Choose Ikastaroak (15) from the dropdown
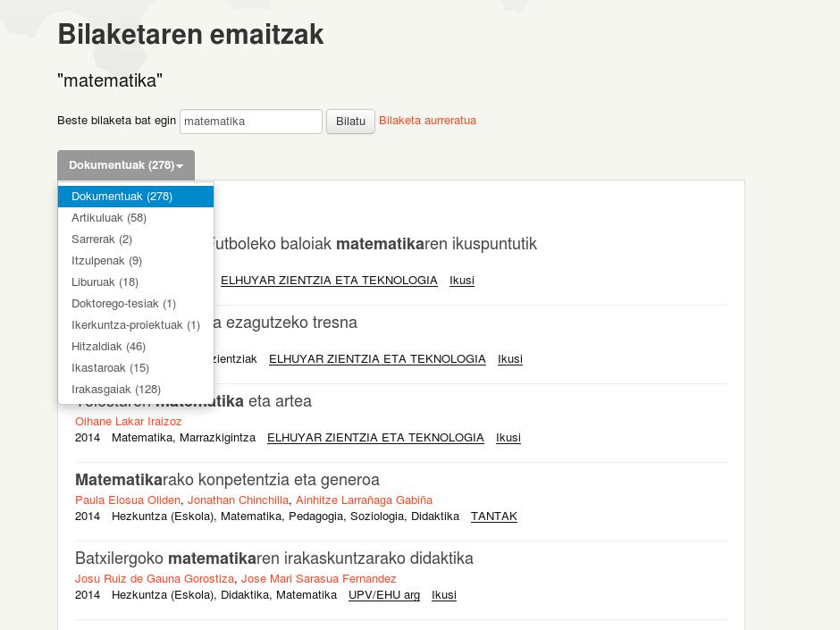 coord(110,368)
